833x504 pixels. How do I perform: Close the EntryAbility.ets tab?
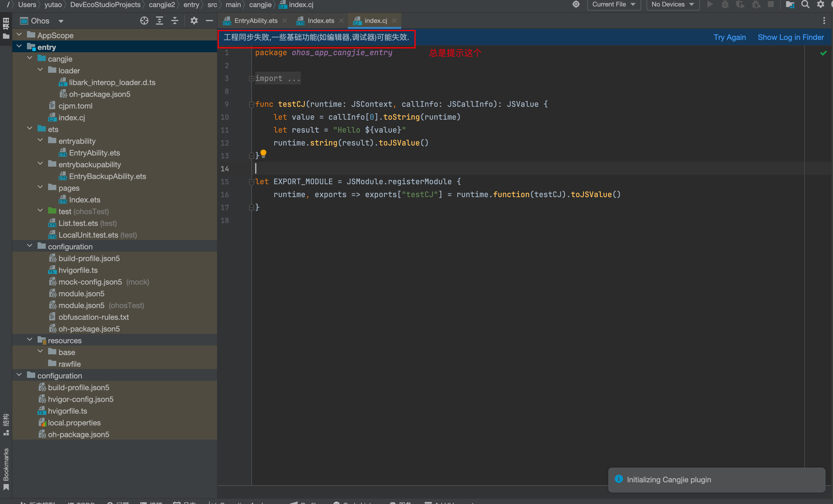tap(285, 21)
